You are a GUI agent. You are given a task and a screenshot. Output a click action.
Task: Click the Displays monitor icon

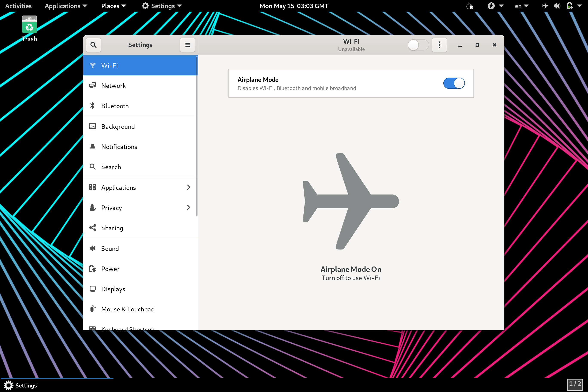coord(92,289)
